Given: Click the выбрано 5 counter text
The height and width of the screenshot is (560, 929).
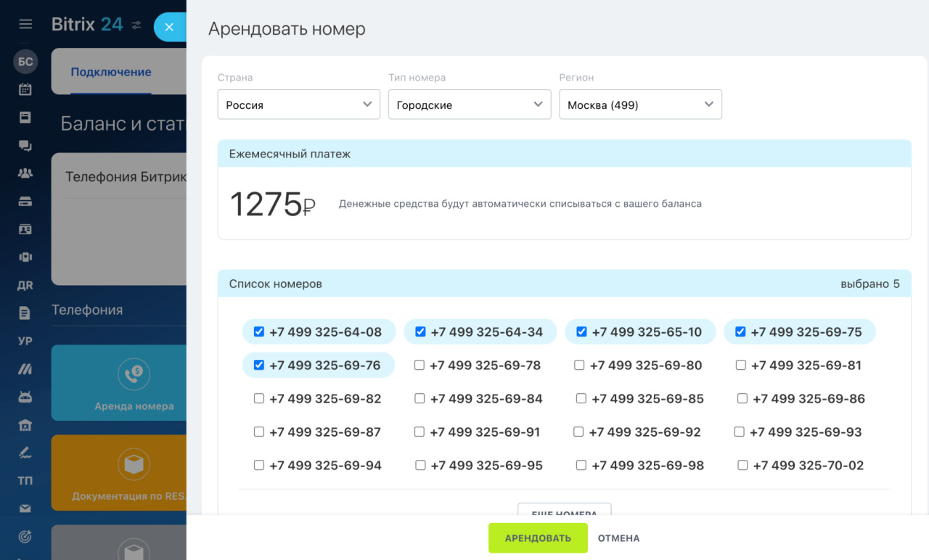Looking at the screenshot, I should 870,284.
